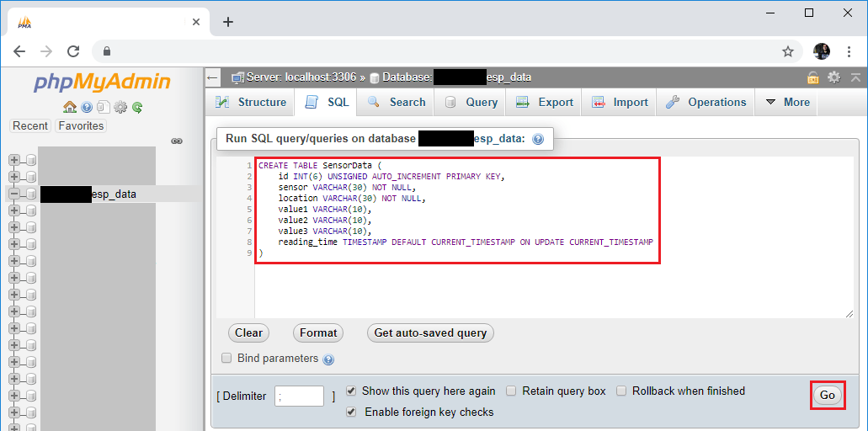Click the phpMyAdmin logo

(103, 82)
